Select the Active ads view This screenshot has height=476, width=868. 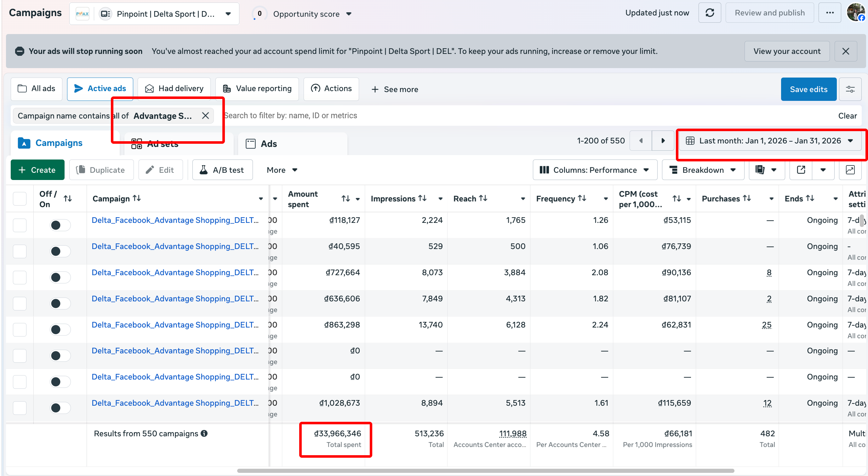pos(100,89)
